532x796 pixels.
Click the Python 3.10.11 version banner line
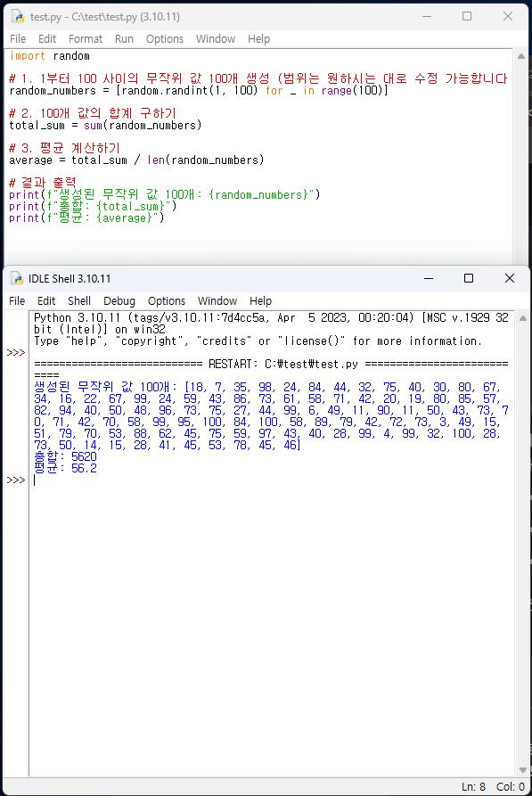(271, 318)
